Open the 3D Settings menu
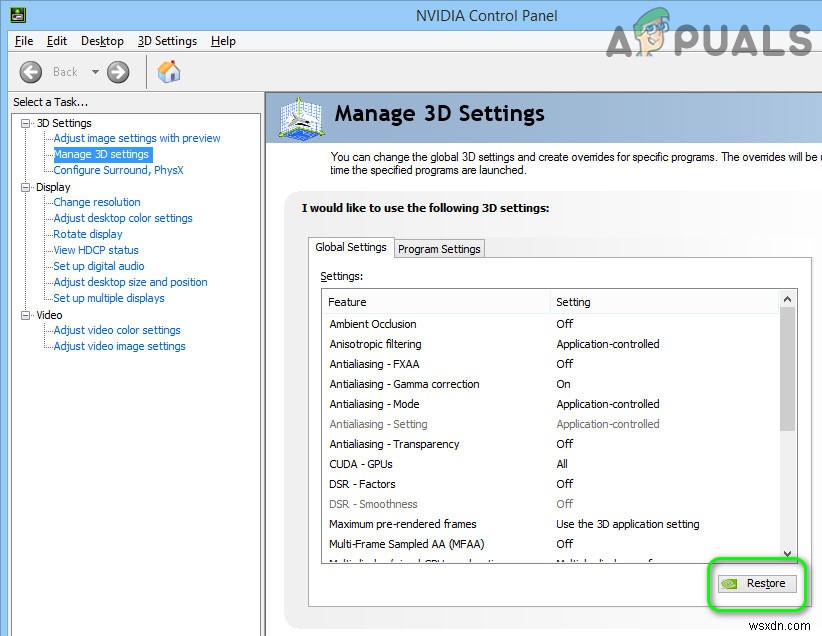Image resolution: width=822 pixels, height=636 pixels. (x=167, y=41)
